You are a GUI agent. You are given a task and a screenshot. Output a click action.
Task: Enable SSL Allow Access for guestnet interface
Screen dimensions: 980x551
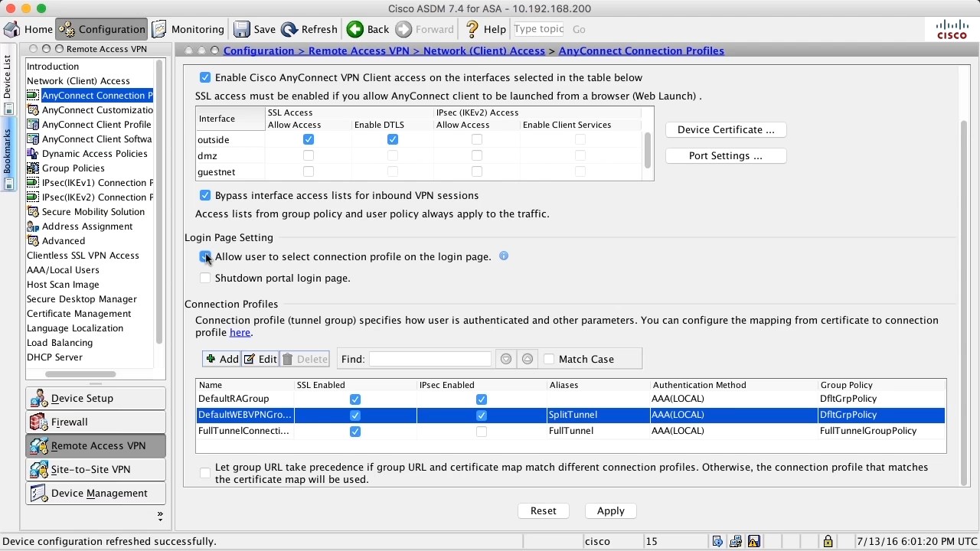[x=309, y=171]
